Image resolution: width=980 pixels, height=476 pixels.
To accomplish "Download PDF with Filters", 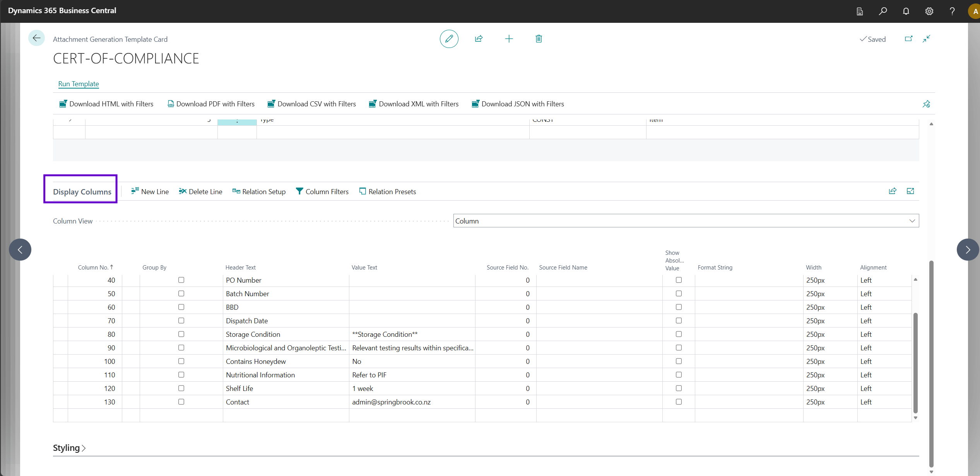I will 211,104.
